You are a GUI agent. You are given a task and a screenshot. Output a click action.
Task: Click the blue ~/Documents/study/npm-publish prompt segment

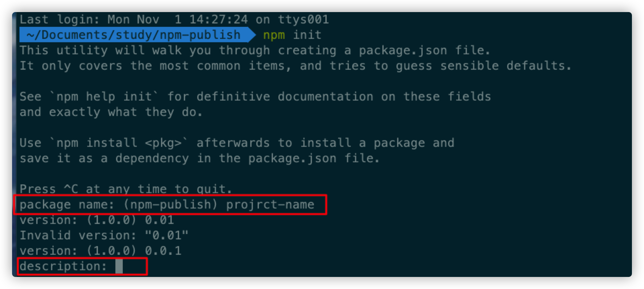133,35
